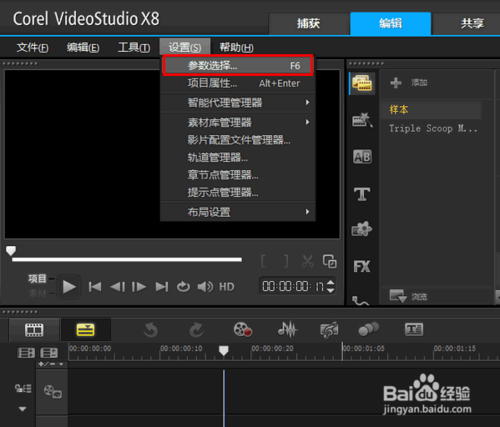The image size is (500, 427).
Task: Open the Media library panel icon
Action: 362,83
